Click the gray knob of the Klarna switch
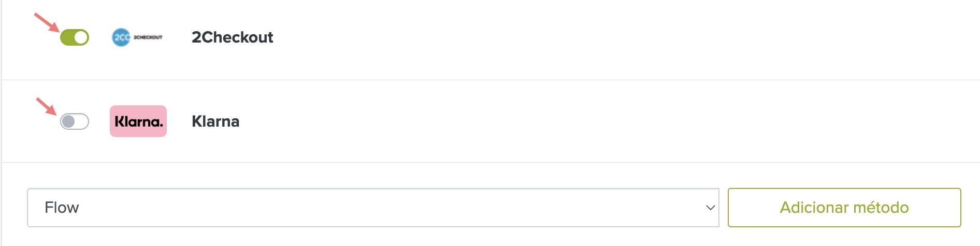This screenshot has height=246, width=980. pos(68,121)
